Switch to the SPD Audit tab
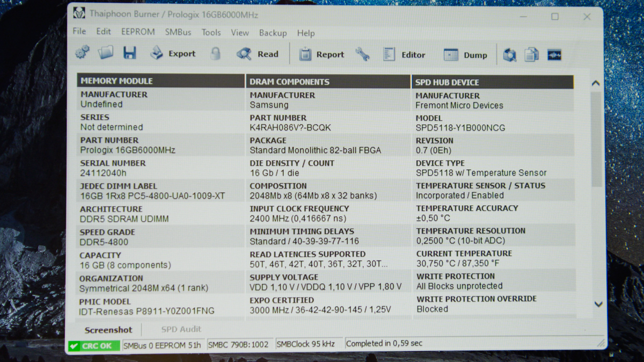 tap(181, 329)
